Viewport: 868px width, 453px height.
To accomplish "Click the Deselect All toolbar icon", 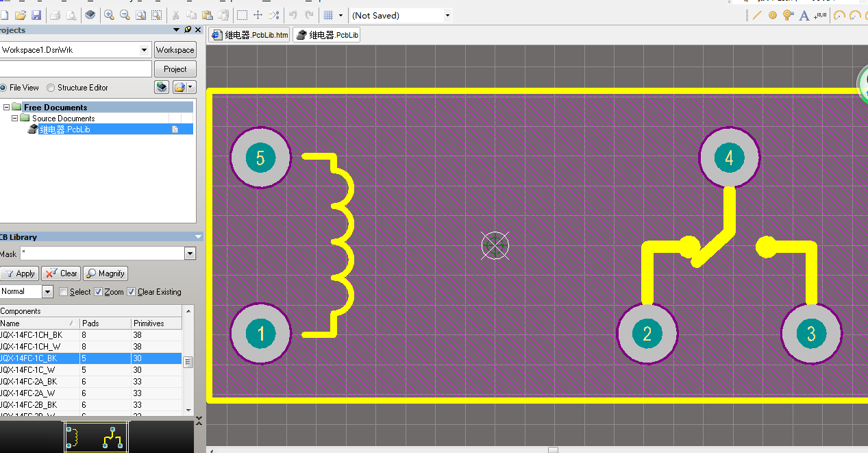I will pyautogui.click(x=274, y=15).
